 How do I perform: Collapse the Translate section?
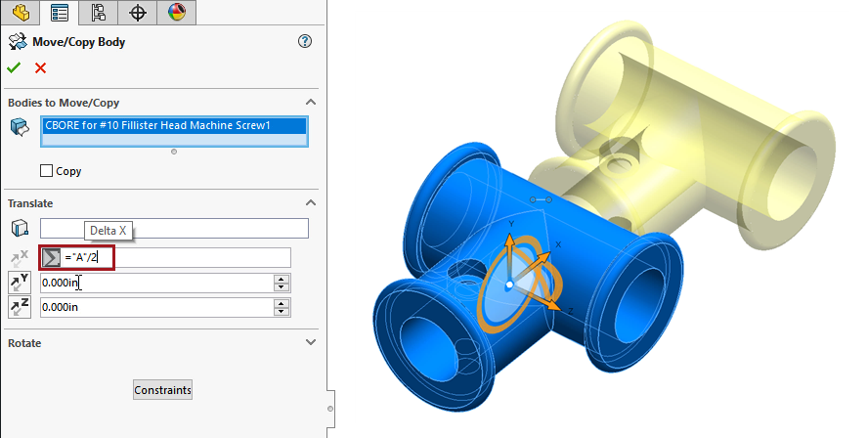click(x=311, y=203)
